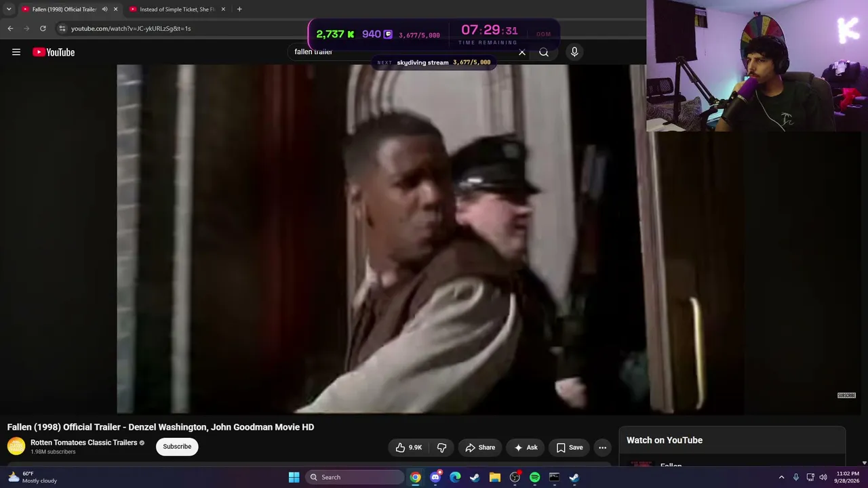Open the volume speaker tray icon
The image size is (868, 488).
(x=823, y=477)
